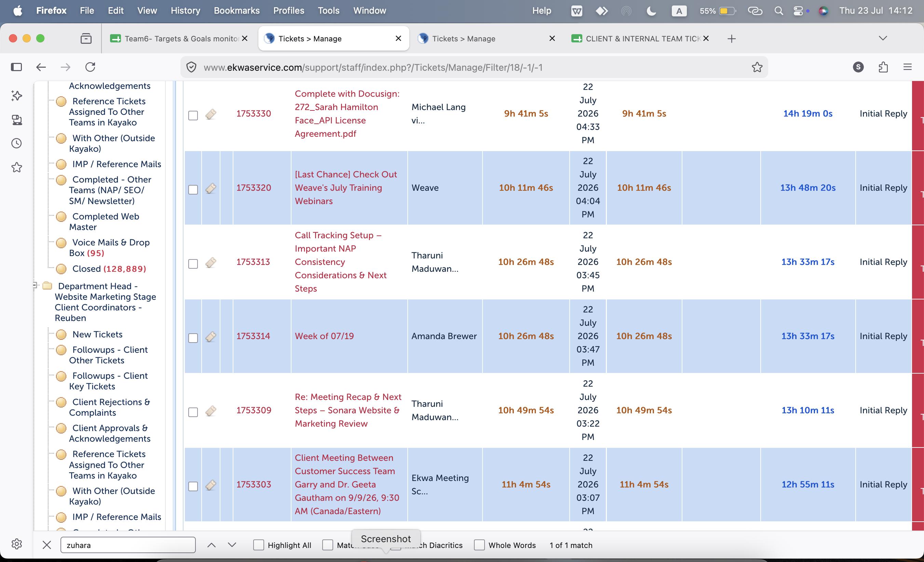Click the tag icon for ticket 1753313
This screenshot has width=924, height=562.
211,263
